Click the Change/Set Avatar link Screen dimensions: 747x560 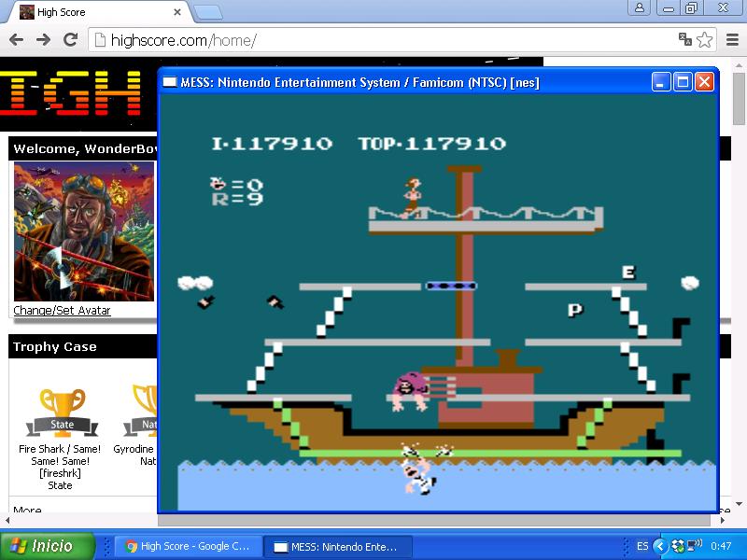[62, 310]
